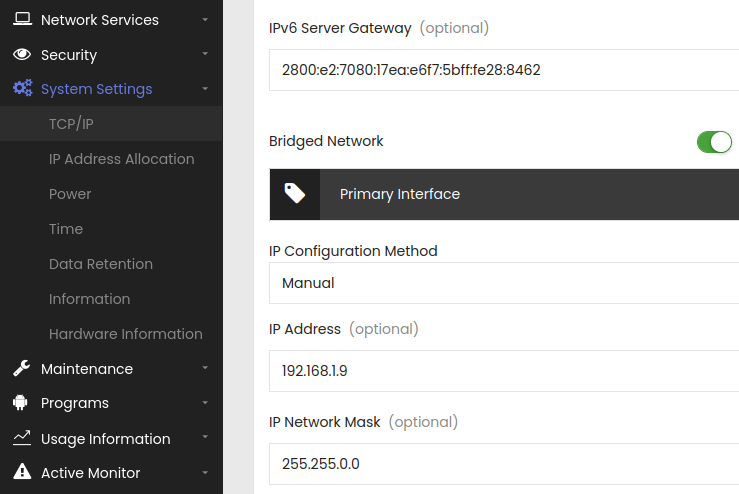Open the IP Address Allocation page
Image resolution: width=739 pixels, height=494 pixels.
pyautogui.click(x=122, y=159)
